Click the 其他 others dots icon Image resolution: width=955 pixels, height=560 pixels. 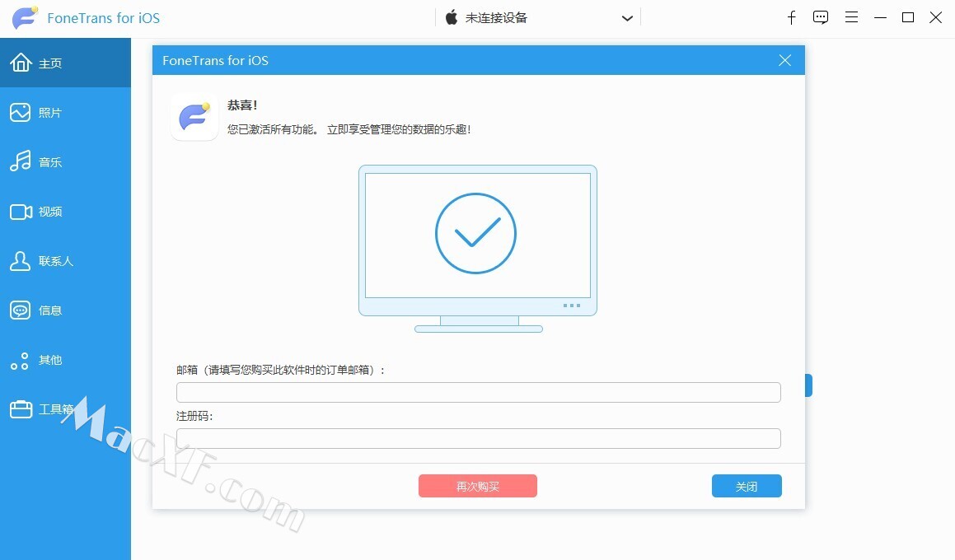point(20,361)
